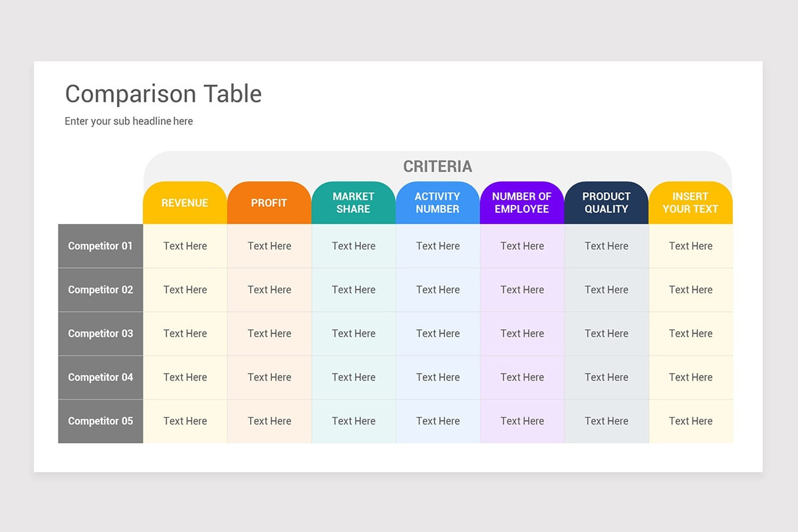The width and height of the screenshot is (798, 532).
Task: Select the yellow REVENUE column header
Action: [x=185, y=203]
